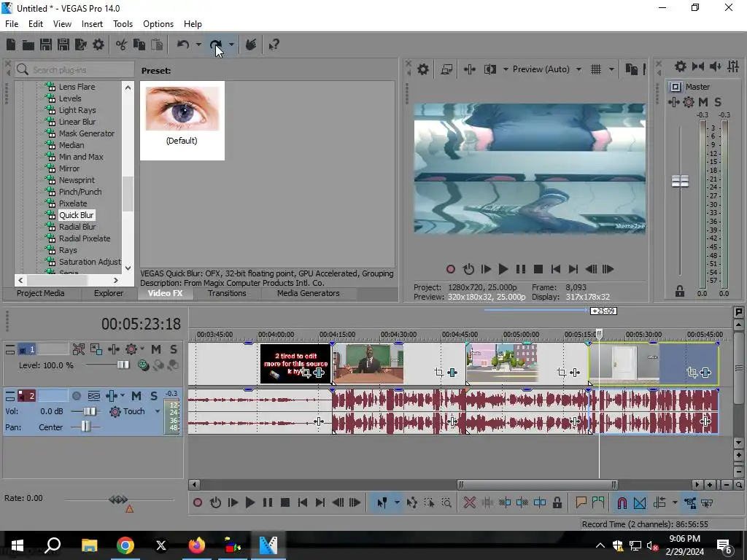Click the New project icon
747x560 pixels.
pos(11,44)
